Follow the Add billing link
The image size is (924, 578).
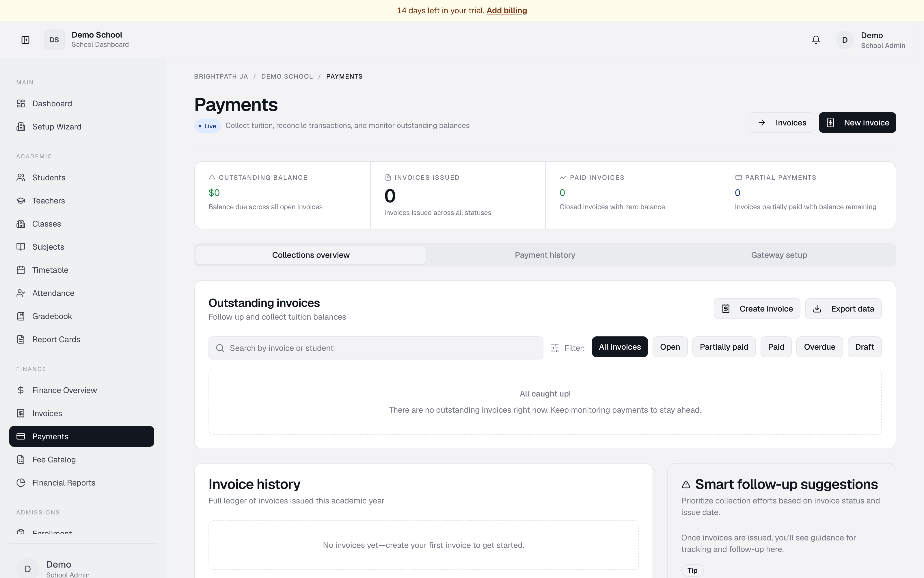click(506, 10)
